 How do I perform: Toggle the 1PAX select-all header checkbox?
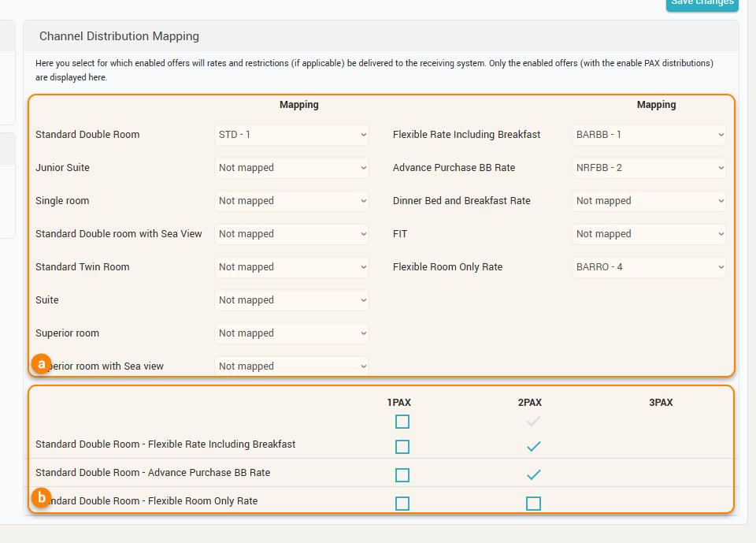[x=402, y=422]
